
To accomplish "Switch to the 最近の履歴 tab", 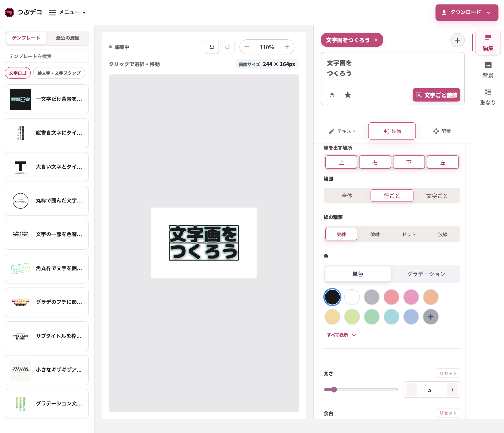I will [x=68, y=38].
